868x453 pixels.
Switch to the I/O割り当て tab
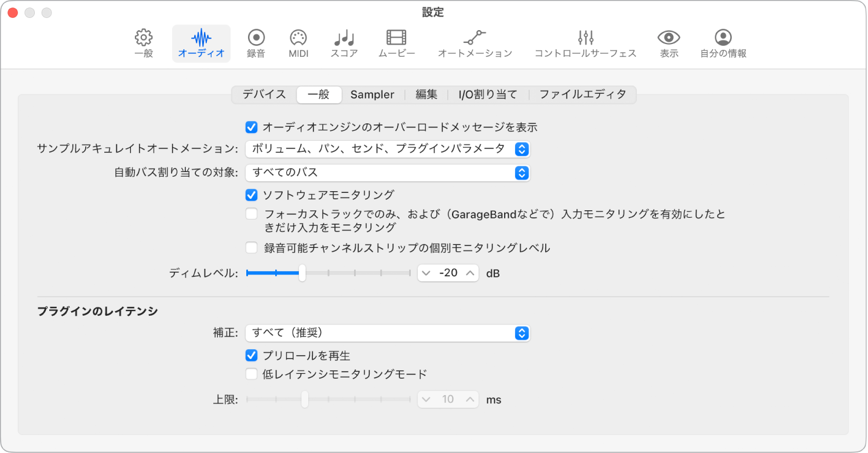[x=488, y=94]
